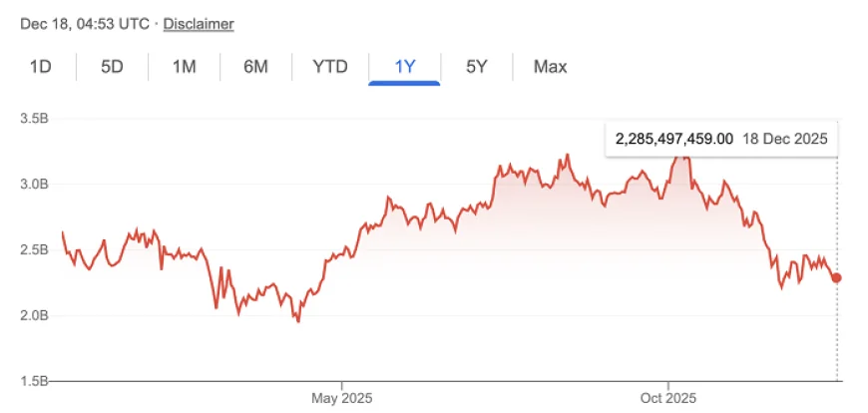Screen dimensions: 868x413
Task: Click the 3.5B y-axis label
Action: point(35,118)
